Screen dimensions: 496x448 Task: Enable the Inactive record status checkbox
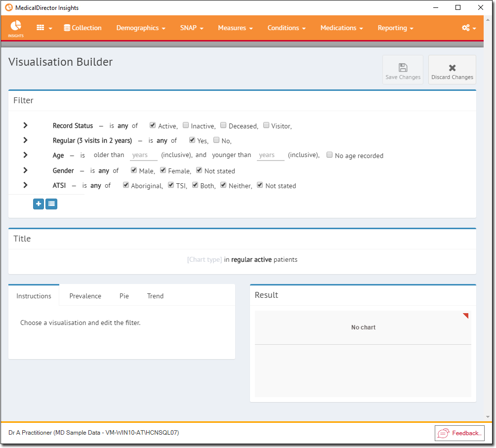186,125
